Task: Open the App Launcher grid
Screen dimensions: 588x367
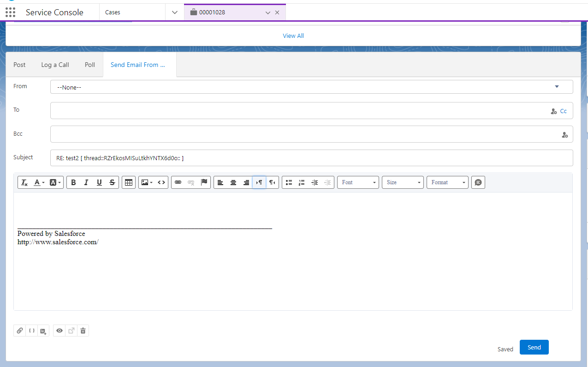Action: (10, 12)
